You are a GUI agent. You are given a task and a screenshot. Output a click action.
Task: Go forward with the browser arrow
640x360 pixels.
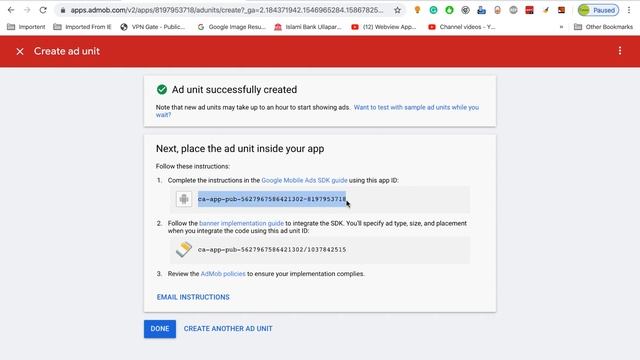(x=27, y=10)
